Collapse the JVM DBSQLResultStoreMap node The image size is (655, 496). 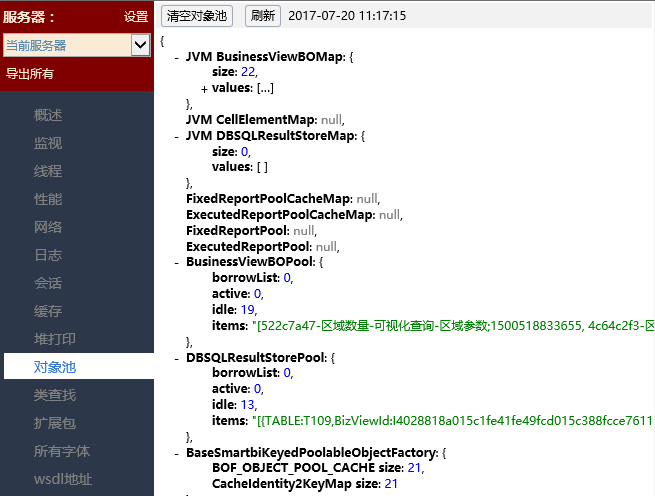[177, 137]
